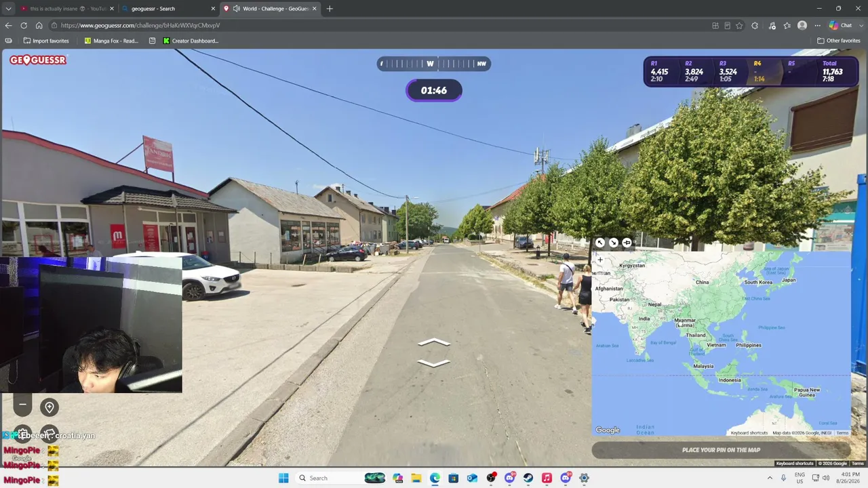Open the Keyboard shortcuts link on the guess map
The height and width of the screenshot is (488, 868).
749,432
